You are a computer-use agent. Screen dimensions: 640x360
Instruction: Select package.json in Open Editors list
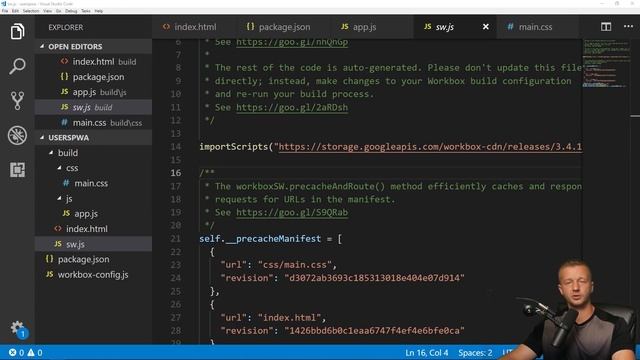point(93,77)
